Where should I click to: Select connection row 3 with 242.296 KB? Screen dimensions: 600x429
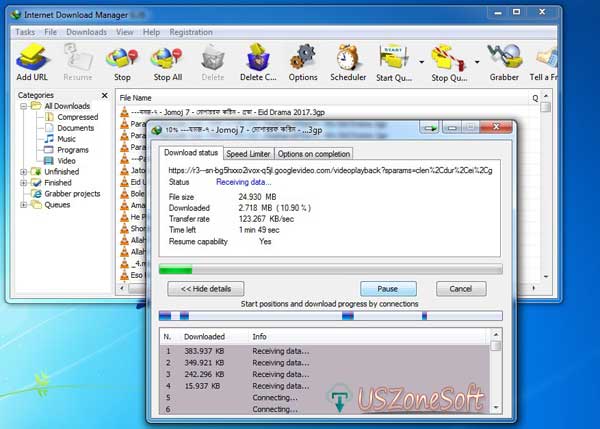[324, 374]
